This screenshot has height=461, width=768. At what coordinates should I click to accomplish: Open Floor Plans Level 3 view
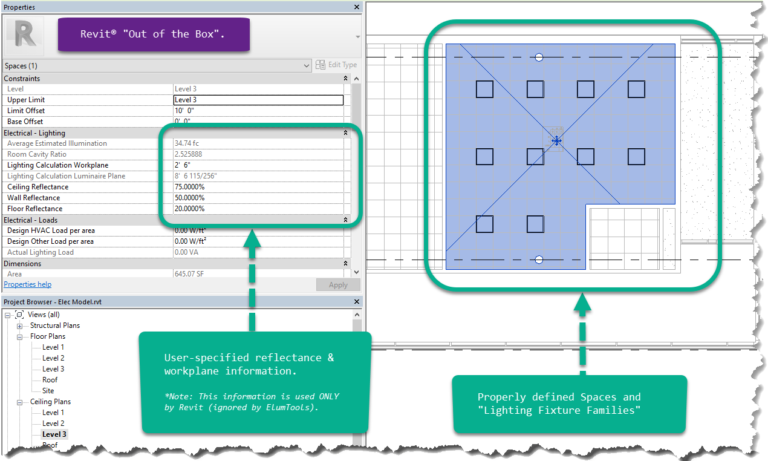pyautogui.click(x=53, y=369)
